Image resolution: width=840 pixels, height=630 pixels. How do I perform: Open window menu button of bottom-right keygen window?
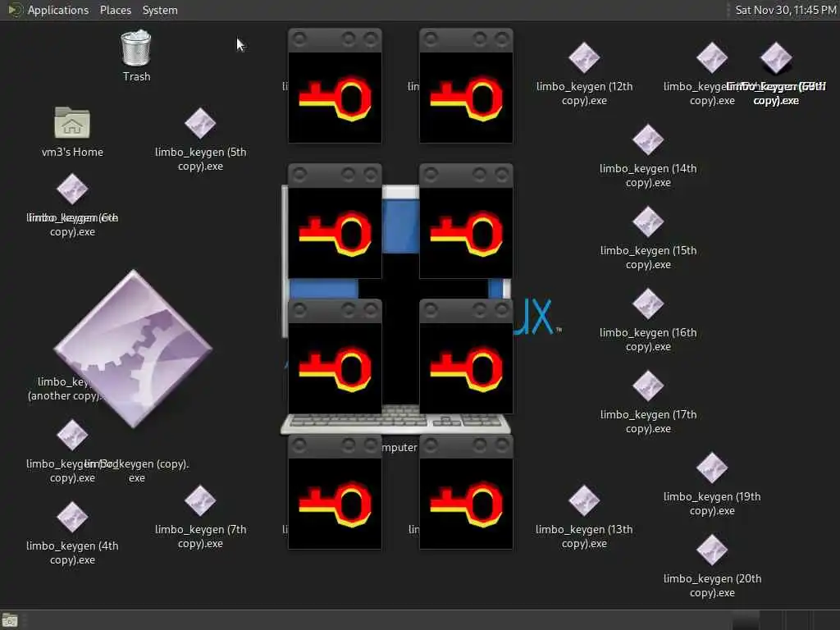tap(431, 445)
